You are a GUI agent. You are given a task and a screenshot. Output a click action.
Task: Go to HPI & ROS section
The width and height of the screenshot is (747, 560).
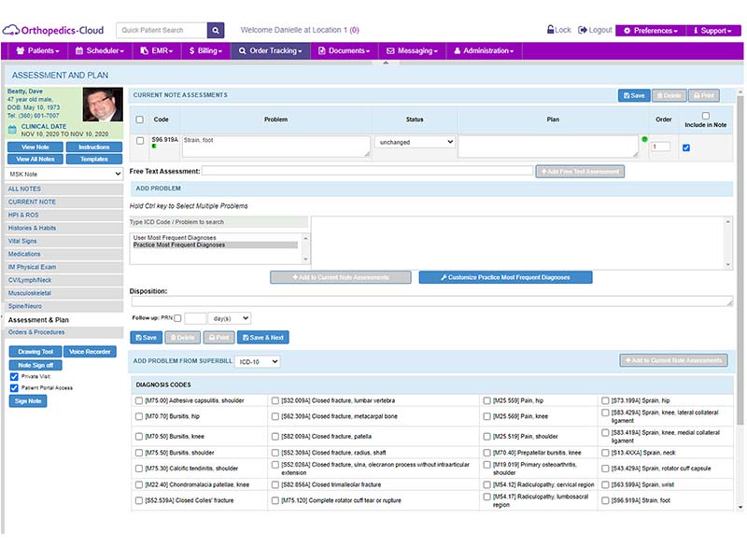point(64,216)
